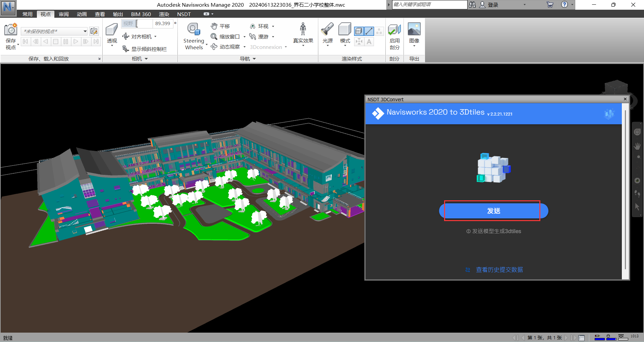Click the ViewCube in the scene corner

click(616, 88)
